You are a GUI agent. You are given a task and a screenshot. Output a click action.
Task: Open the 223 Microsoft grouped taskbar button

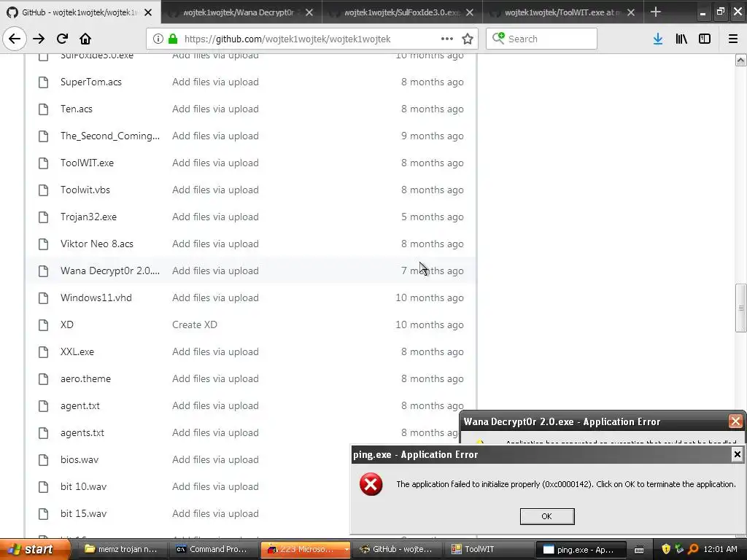coord(305,549)
